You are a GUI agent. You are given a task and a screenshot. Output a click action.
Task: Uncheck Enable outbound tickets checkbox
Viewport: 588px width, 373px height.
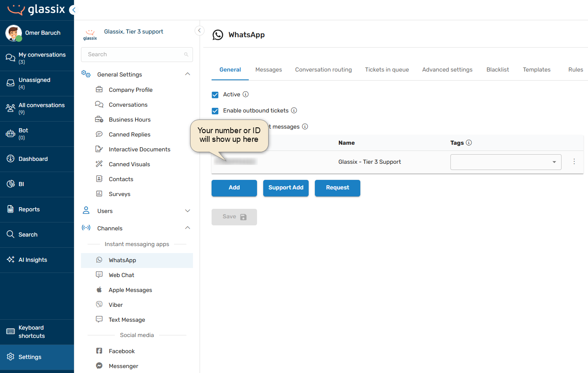pos(215,111)
